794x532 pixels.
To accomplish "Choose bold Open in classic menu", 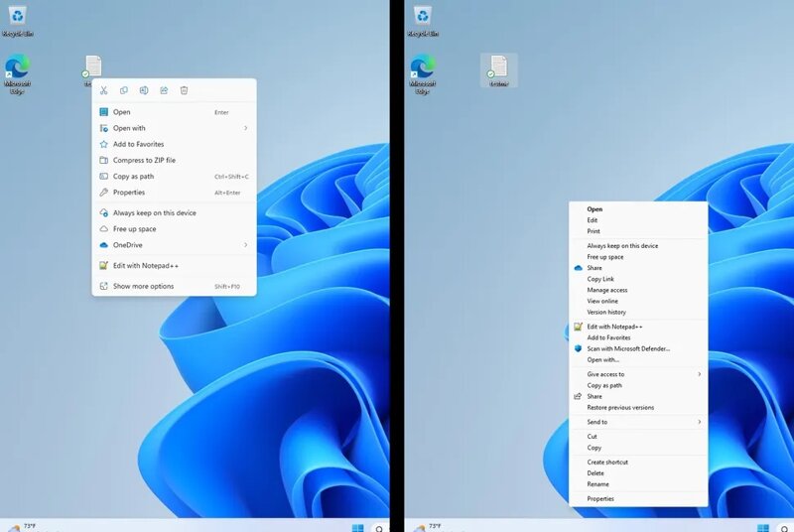I will [x=638, y=209].
